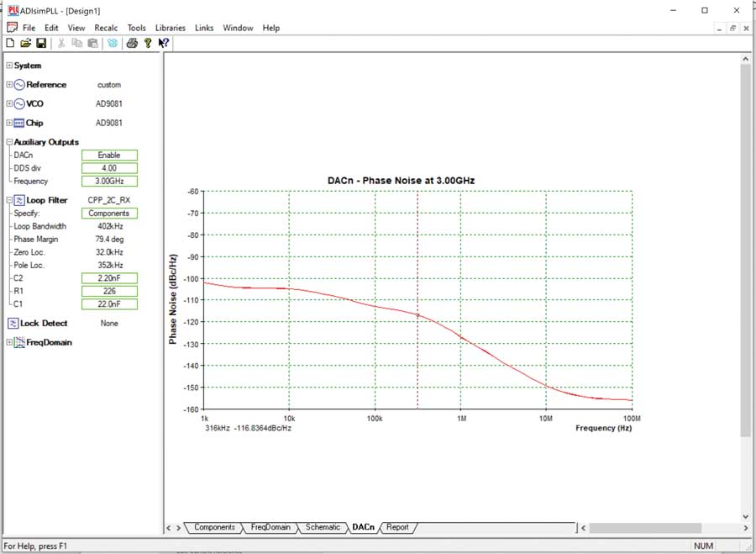
Task: Click the Phase Margin 79.4 deg value
Action: (109, 240)
